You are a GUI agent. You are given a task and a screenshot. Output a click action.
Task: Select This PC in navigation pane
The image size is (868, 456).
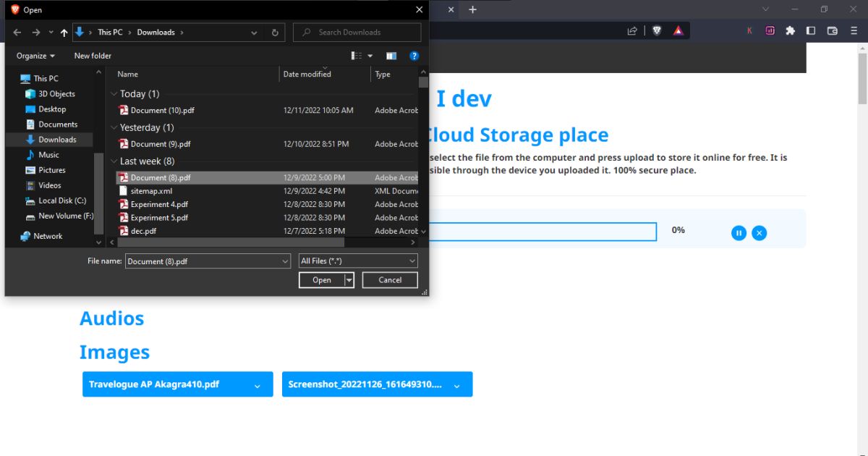(x=46, y=78)
